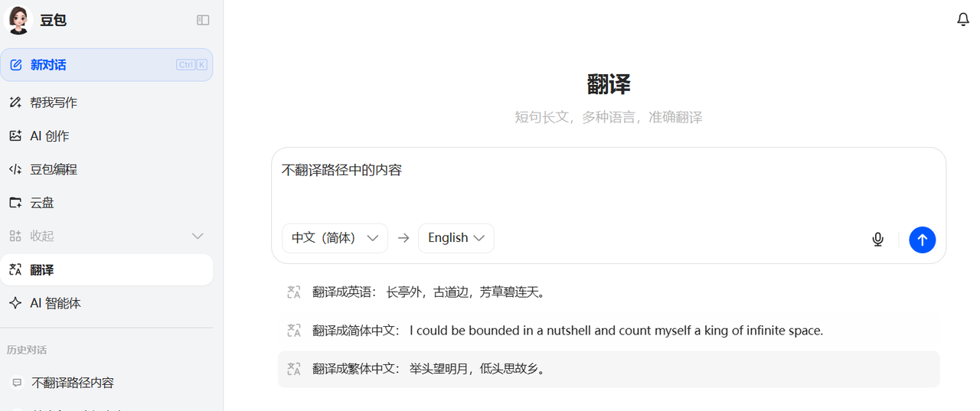Open source language 中文（简体） dropdown
Screen dimensions: 980x411
pos(335,238)
